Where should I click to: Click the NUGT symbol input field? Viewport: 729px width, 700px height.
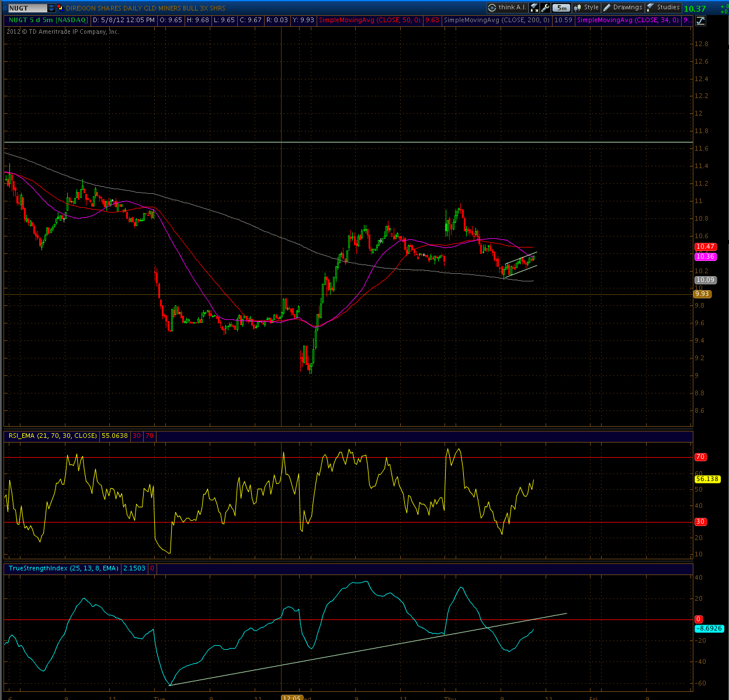click(x=27, y=8)
